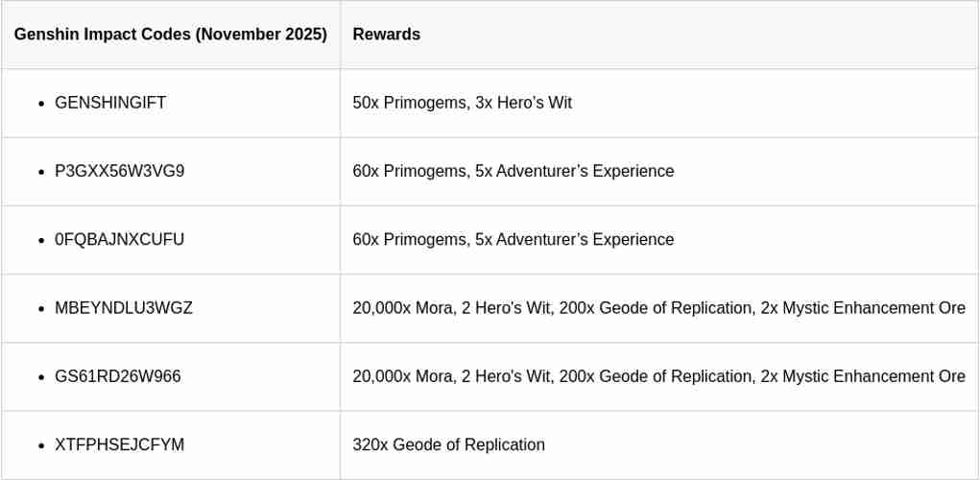This screenshot has height=480, width=980.
Task: Click the Rewards column header
Action: [386, 35]
